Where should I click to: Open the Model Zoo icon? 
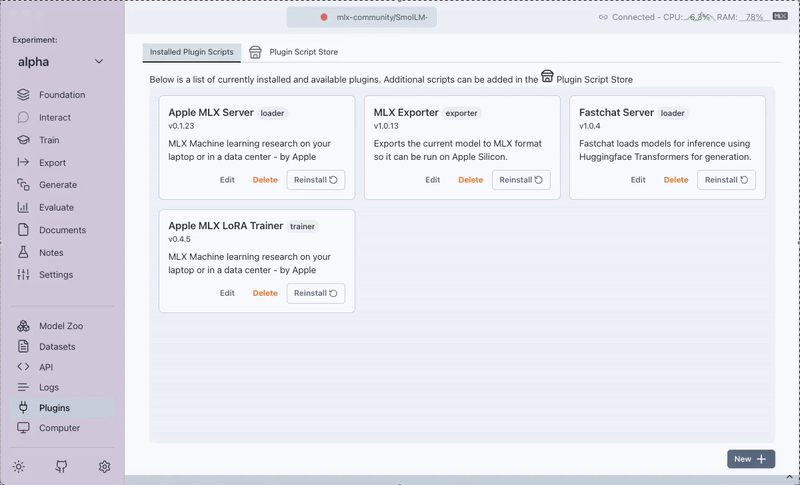[x=23, y=326]
